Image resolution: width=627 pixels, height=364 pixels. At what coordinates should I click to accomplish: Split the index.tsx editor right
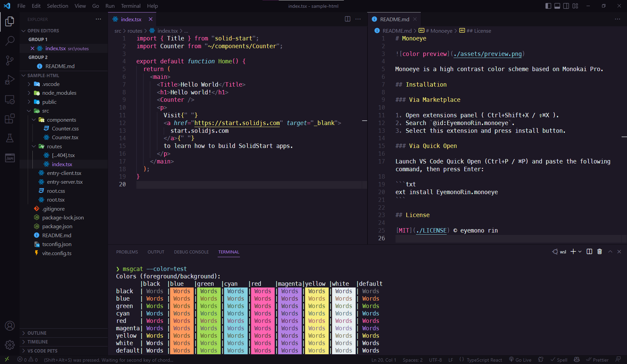[x=348, y=19]
